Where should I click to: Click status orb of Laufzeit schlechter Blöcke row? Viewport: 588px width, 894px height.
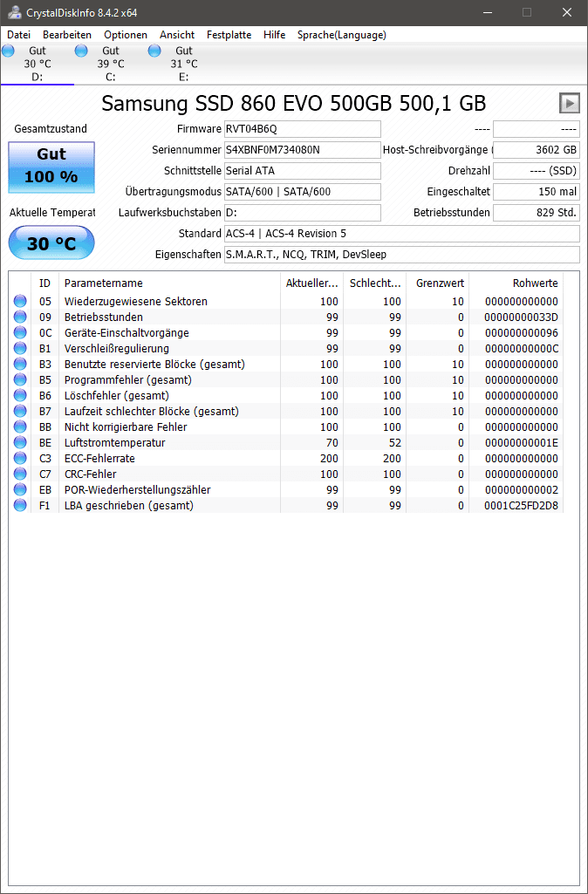pos(20,411)
